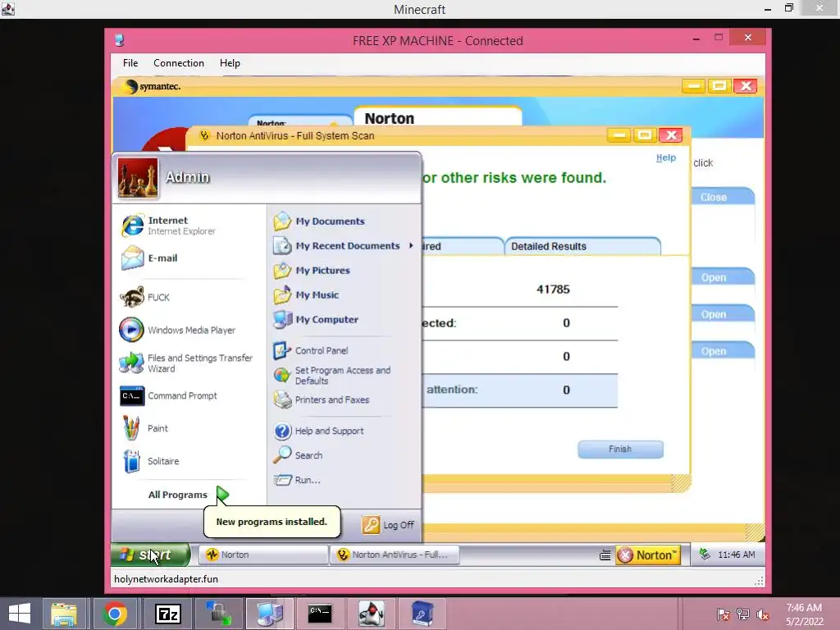The width and height of the screenshot is (840, 630).
Task: Switch to Detailed Results tab
Action: (x=582, y=246)
